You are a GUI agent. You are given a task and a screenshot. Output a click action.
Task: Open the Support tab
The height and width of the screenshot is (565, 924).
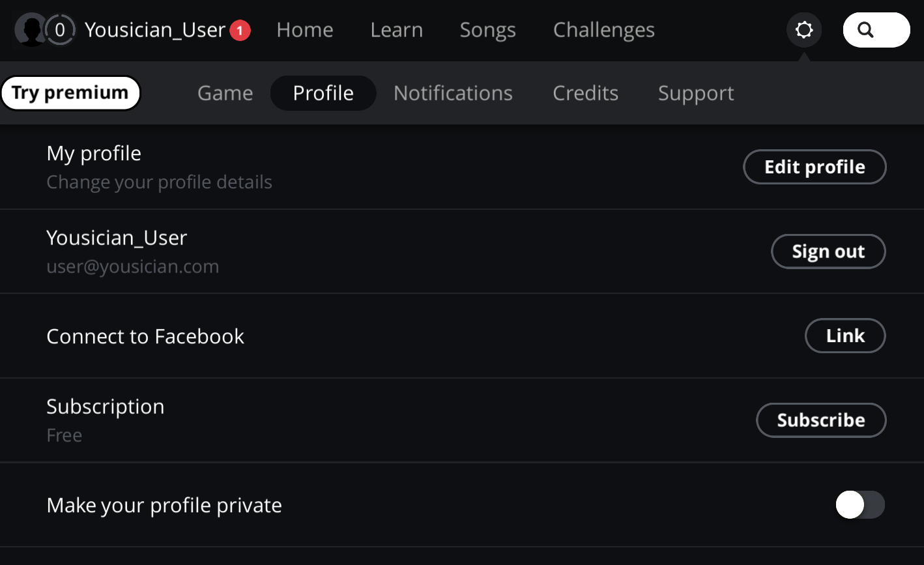[696, 93]
